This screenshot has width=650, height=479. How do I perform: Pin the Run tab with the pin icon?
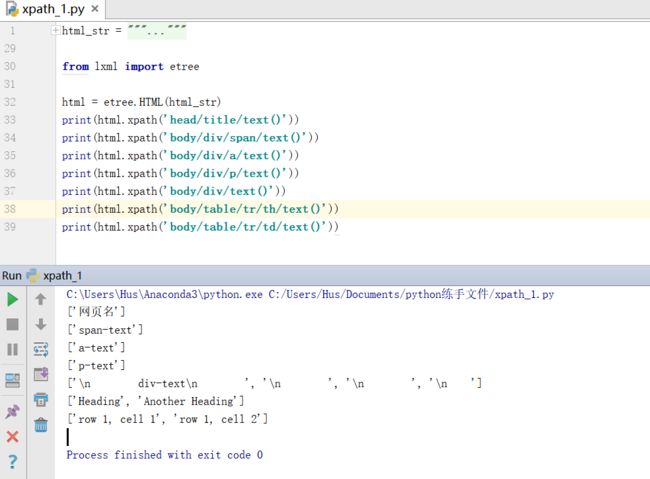coord(12,411)
